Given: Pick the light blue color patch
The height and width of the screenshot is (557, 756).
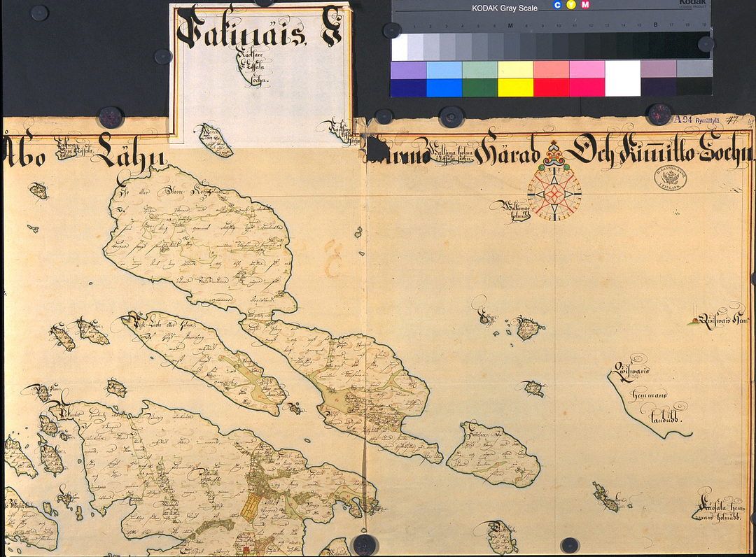Looking at the screenshot, I should coord(444,70).
